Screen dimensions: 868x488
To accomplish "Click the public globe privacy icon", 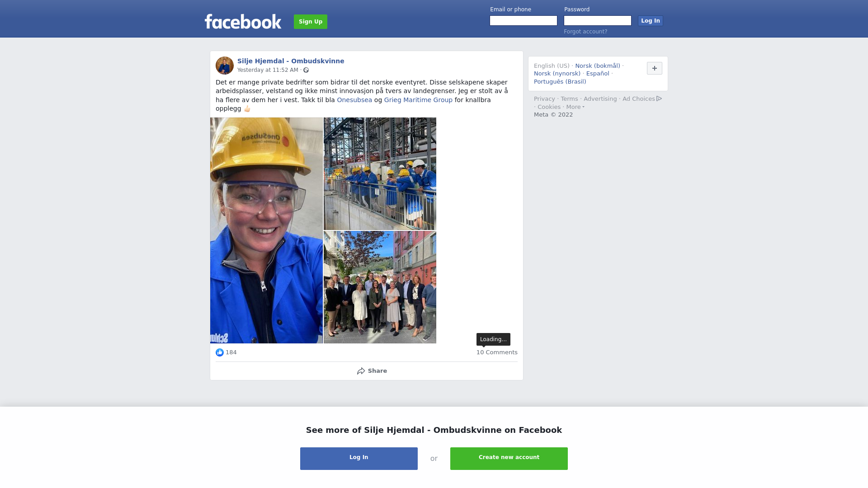I will [x=306, y=70].
